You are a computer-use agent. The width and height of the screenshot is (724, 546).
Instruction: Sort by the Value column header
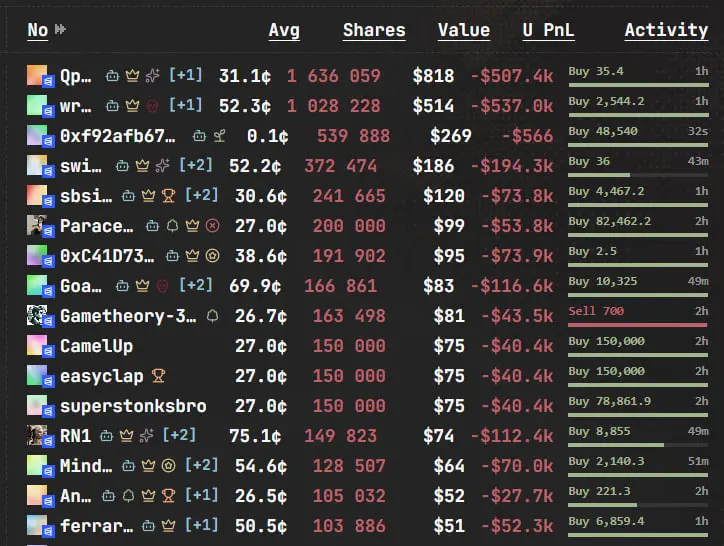pos(464,30)
